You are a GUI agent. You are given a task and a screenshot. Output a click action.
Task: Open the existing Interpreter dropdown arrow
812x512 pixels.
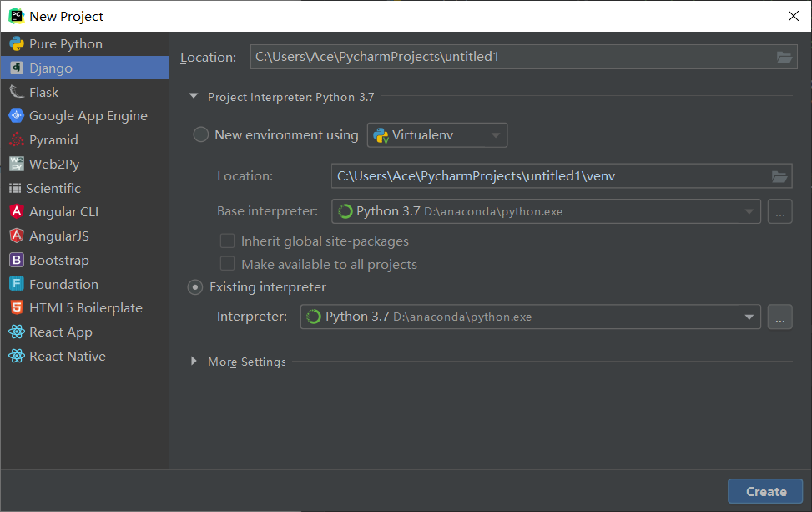click(x=749, y=317)
